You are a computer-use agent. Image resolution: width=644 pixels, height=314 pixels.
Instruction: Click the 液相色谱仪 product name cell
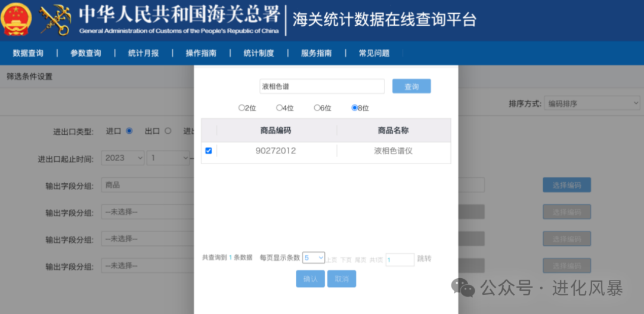pos(393,151)
